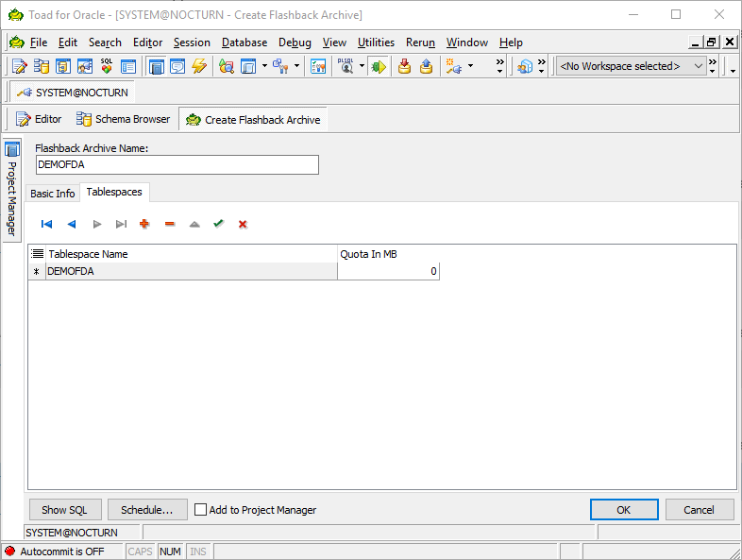Go to previous tablespace record

(72, 224)
